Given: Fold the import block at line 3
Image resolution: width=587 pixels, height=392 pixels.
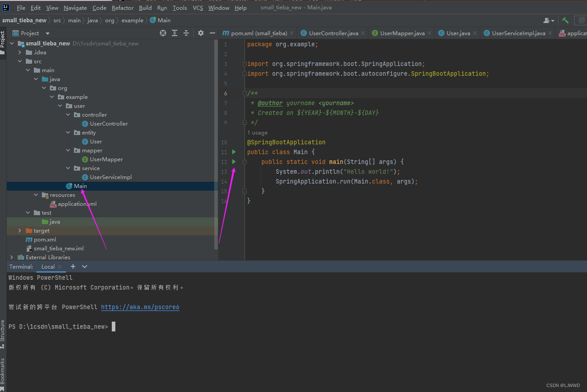Looking at the screenshot, I should tap(245, 64).
